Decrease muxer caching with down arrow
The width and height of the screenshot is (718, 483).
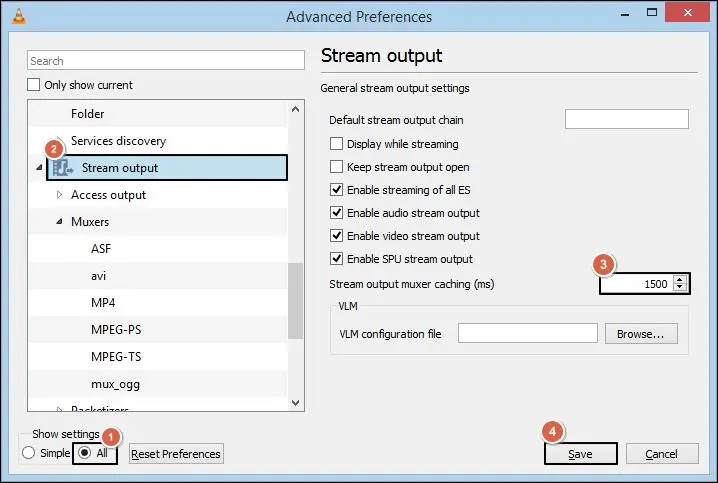pyautogui.click(x=680, y=288)
